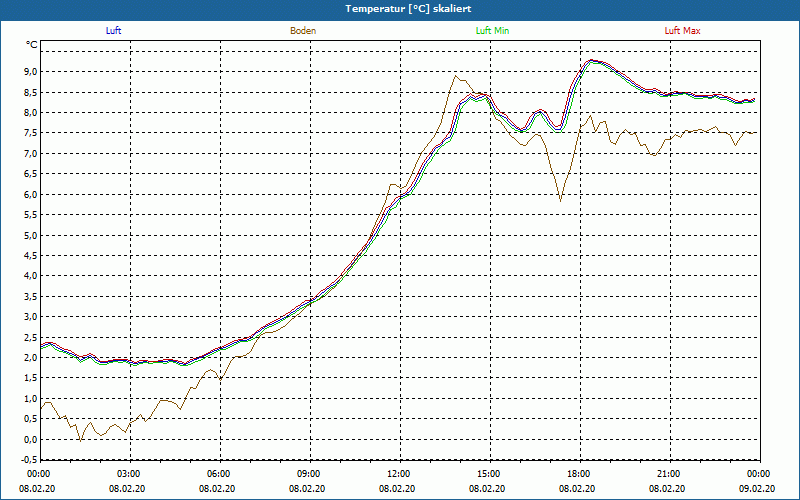Click the 03:00 time axis label

[128, 474]
